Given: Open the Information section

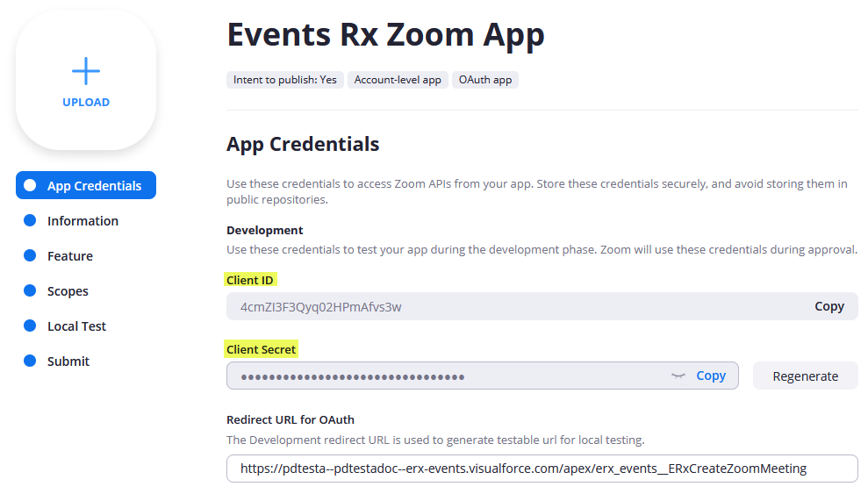Looking at the screenshot, I should 82,221.
